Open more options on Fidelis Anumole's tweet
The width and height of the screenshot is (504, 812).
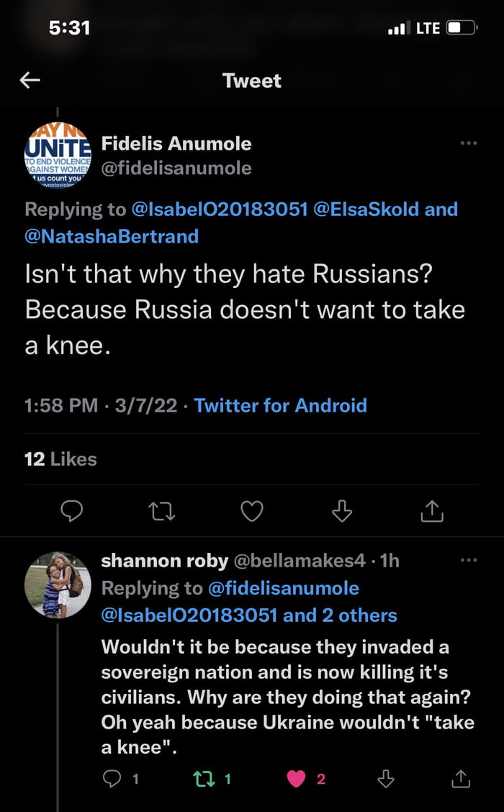pyautogui.click(x=469, y=143)
